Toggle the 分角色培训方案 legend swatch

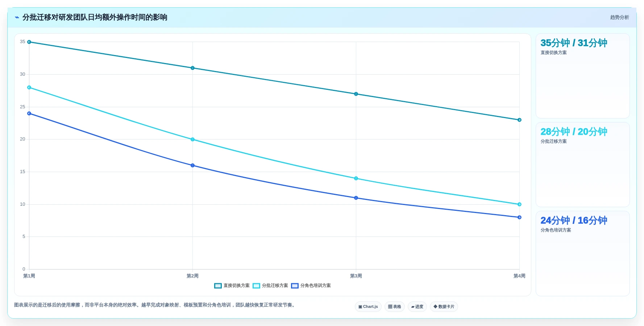coord(295,286)
